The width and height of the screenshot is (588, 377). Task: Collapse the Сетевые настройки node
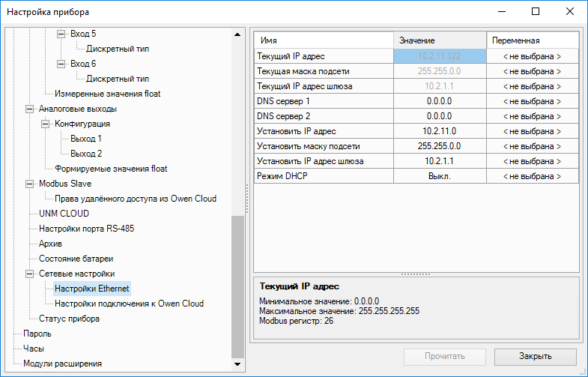(30, 274)
